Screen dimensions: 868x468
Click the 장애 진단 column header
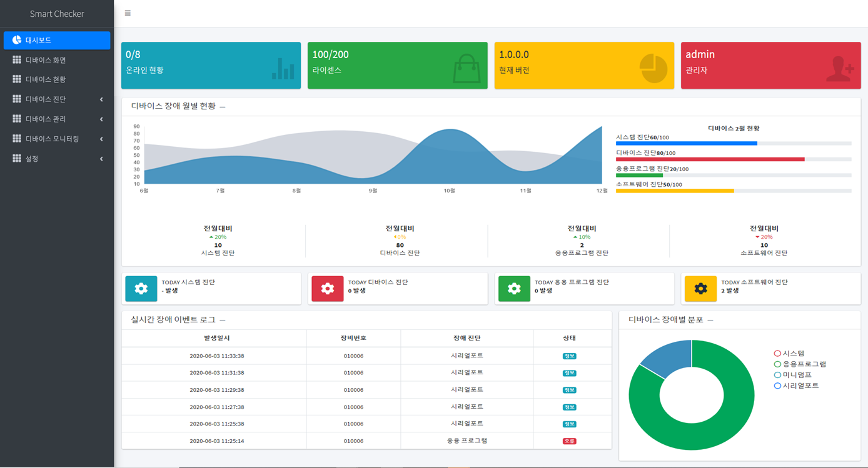pyautogui.click(x=467, y=338)
